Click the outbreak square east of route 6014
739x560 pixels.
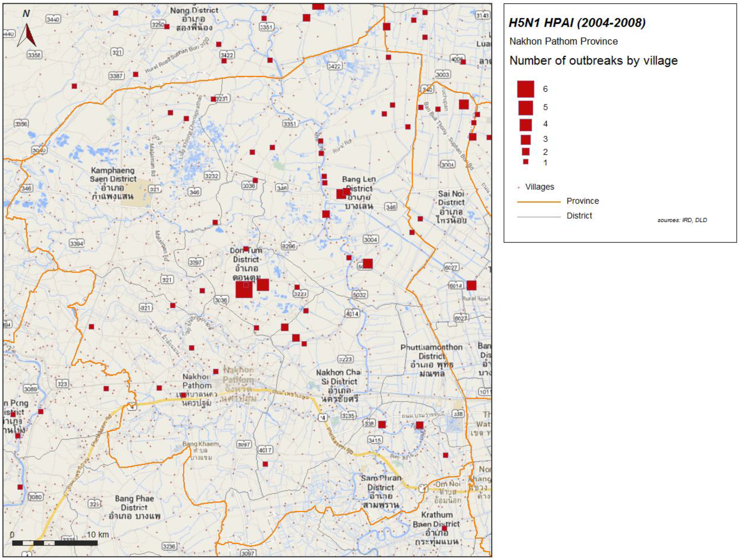471,285
